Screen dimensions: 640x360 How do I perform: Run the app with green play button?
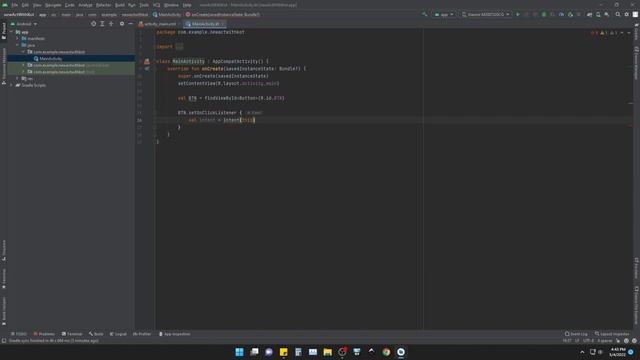[x=518, y=14]
